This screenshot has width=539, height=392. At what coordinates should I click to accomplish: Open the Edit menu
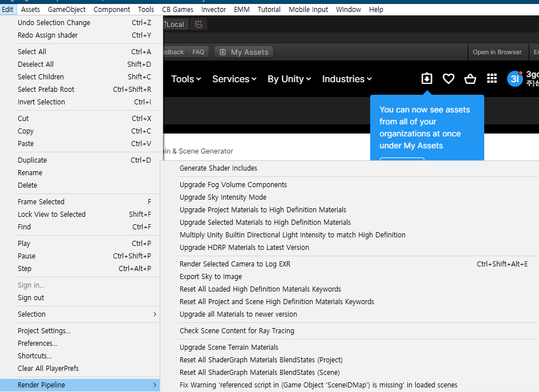point(7,10)
